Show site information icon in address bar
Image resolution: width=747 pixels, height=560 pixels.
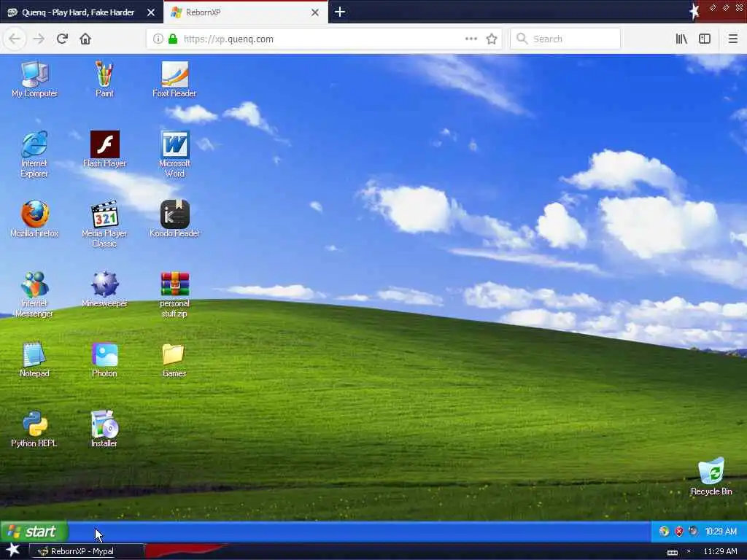point(158,39)
